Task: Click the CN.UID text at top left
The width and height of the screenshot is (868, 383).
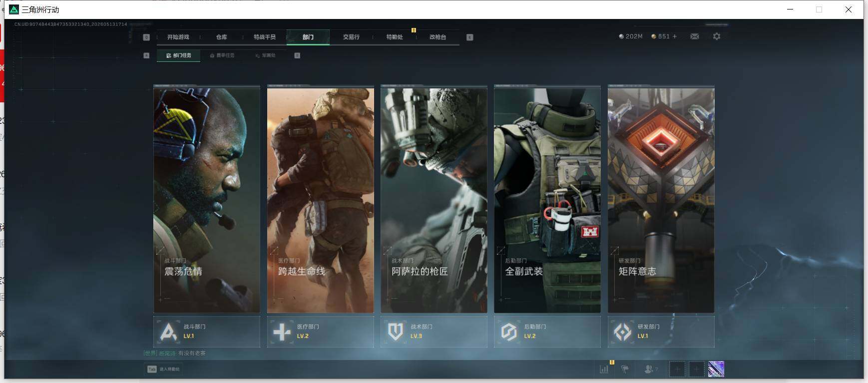Action: (x=70, y=24)
